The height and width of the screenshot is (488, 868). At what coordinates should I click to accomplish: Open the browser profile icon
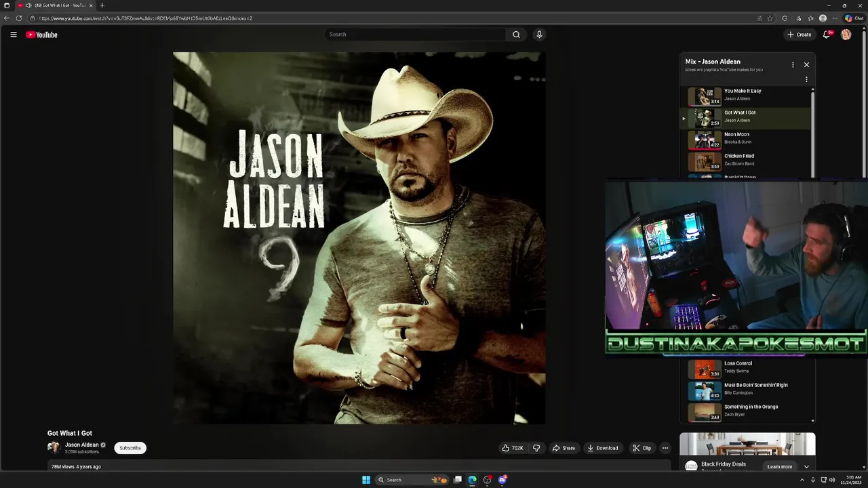(x=823, y=18)
